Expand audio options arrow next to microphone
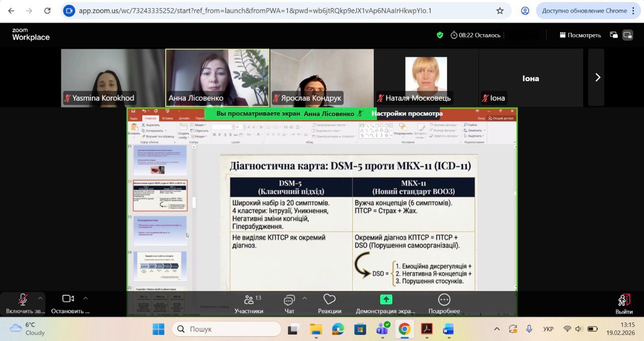Screen dimensions: 644x341 [x=40, y=298]
